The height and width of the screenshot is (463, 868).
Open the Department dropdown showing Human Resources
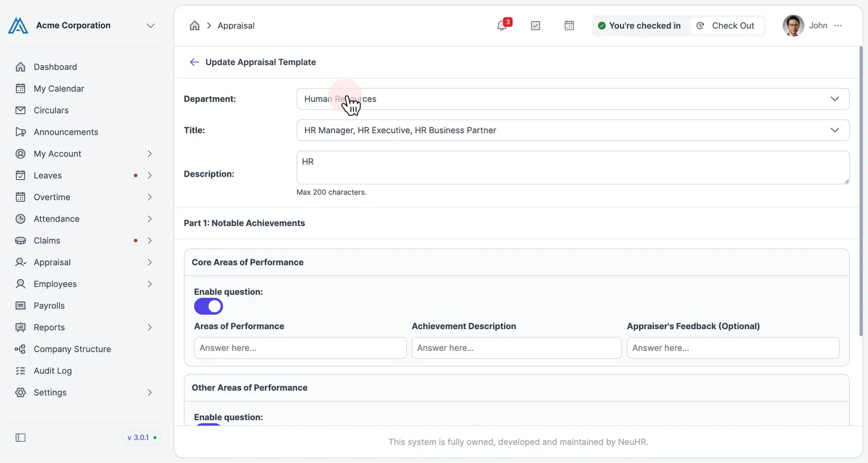[x=573, y=99]
